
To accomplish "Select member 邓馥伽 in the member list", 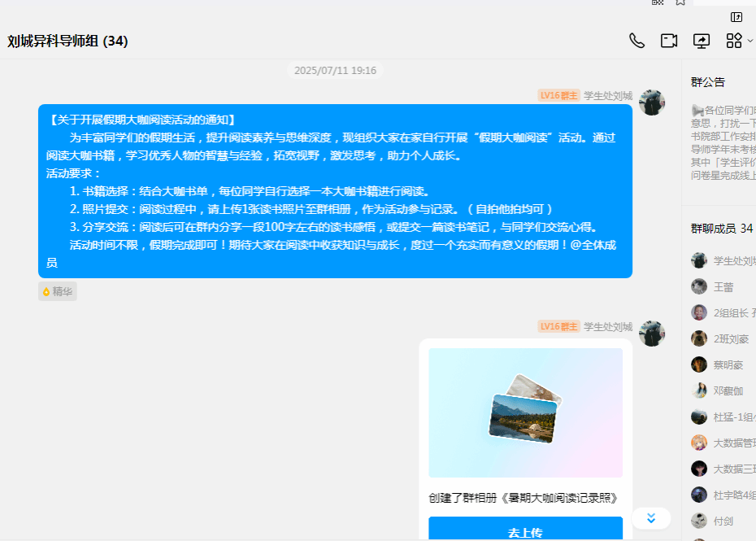I will point(728,390).
